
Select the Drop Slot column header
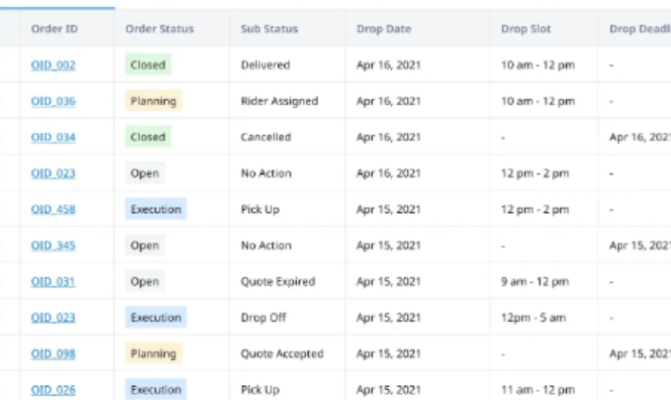click(523, 28)
